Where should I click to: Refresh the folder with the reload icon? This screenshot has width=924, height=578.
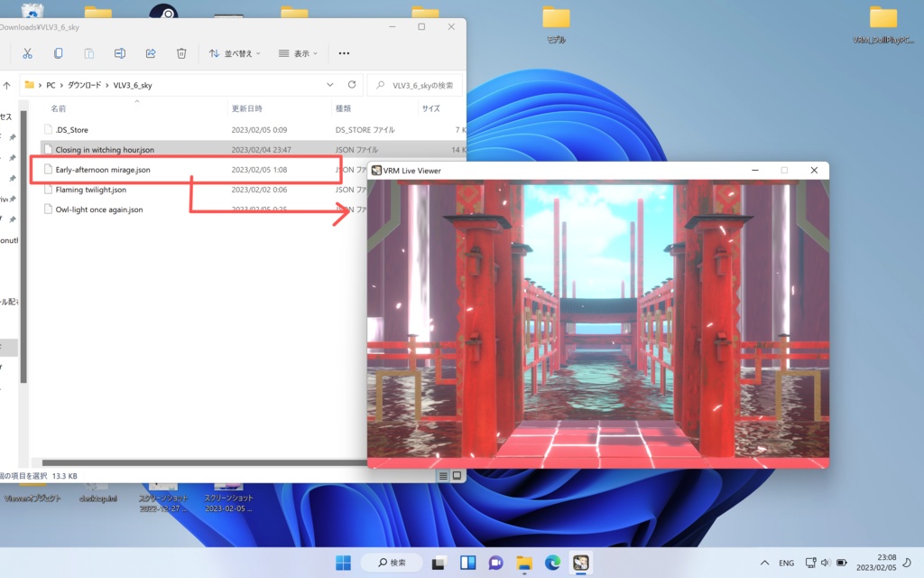click(x=351, y=84)
